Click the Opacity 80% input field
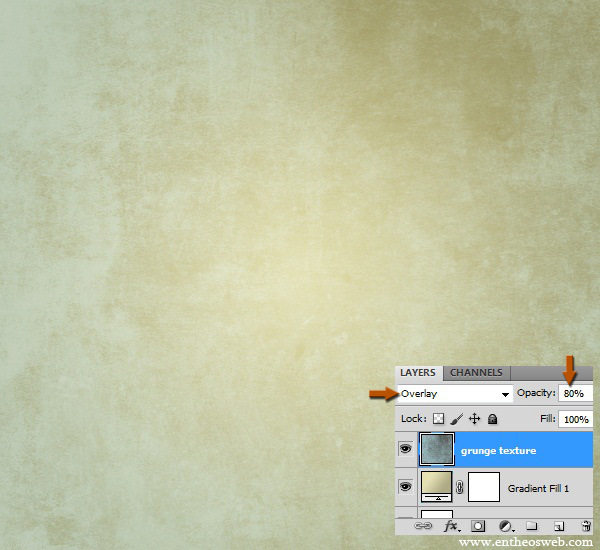The width and height of the screenshot is (600, 550). coord(576,393)
